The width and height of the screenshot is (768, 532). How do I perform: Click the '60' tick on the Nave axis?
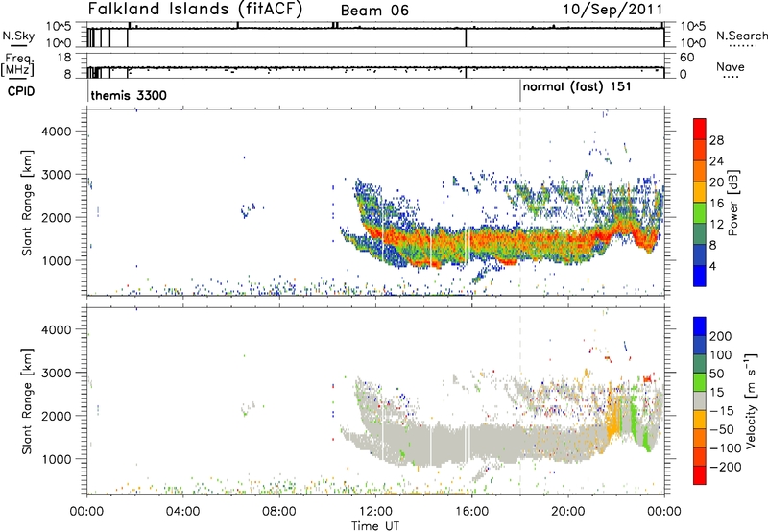(686, 58)
